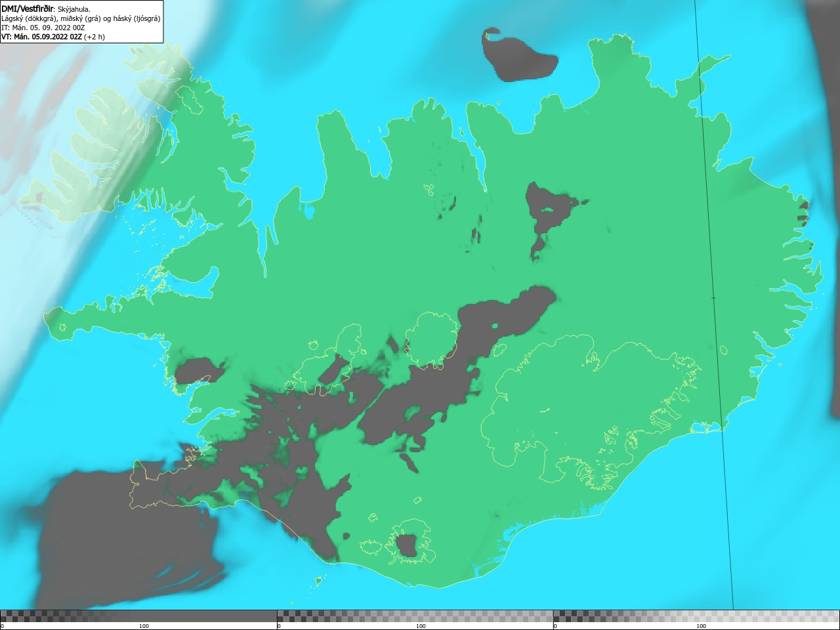
Task: Click the VT: Mán. 05.09.2022 02Z text
Action: (41, 37)
